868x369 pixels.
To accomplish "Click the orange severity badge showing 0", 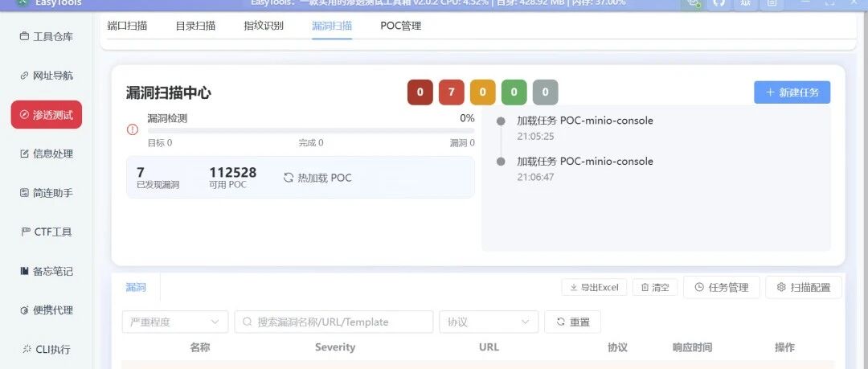I will pos(483,92).
